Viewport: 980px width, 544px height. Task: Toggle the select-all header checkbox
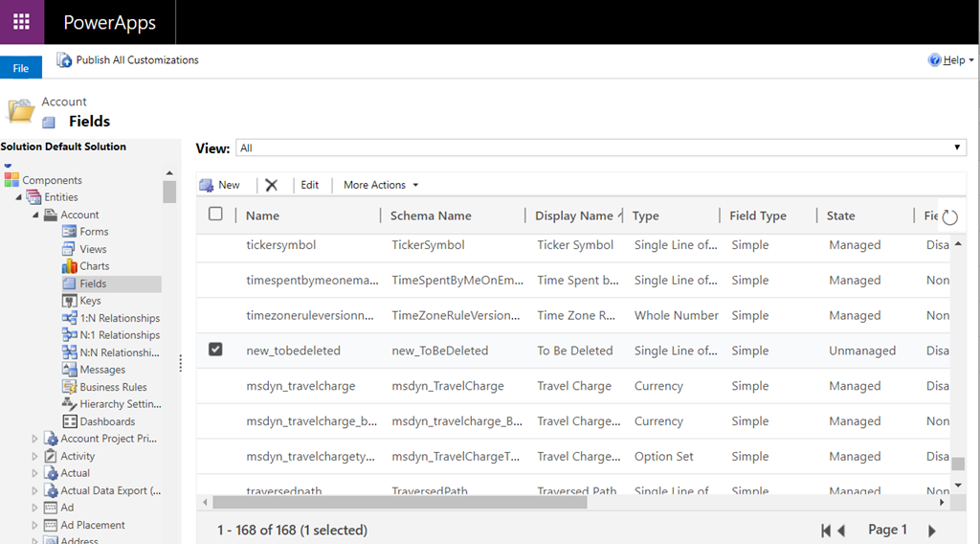click(x=215, y=214)
